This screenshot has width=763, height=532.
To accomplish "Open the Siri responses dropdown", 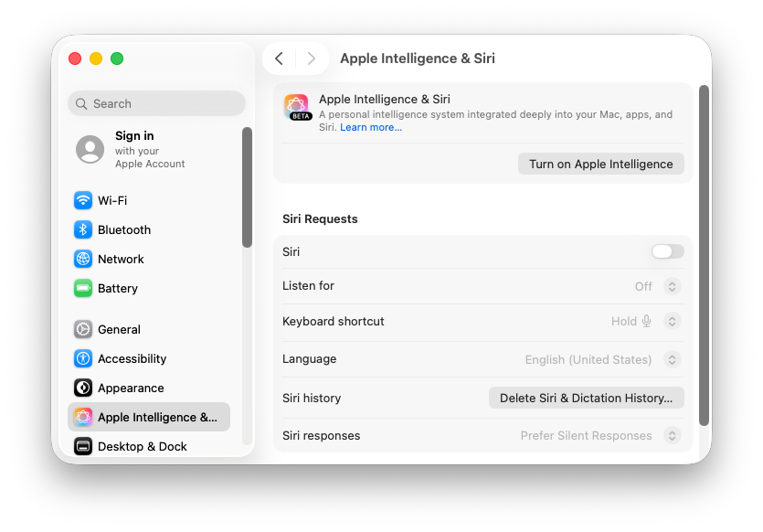I will coord(672,436).
